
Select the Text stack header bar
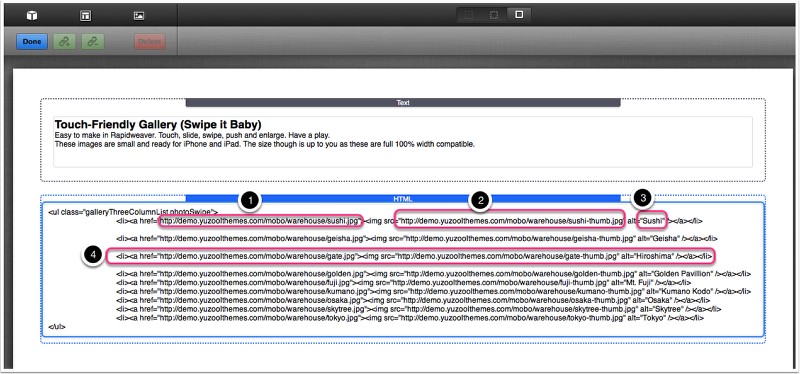(403, 103)
